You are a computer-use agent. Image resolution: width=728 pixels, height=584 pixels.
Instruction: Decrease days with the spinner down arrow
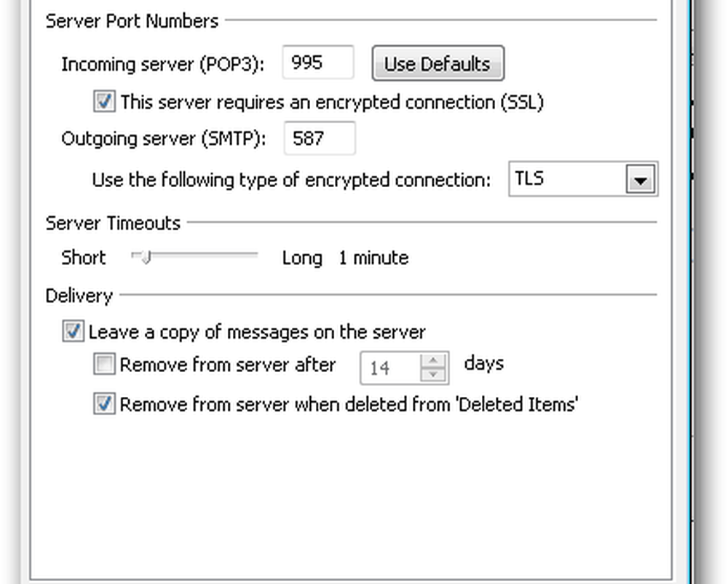tap(433, 375)
